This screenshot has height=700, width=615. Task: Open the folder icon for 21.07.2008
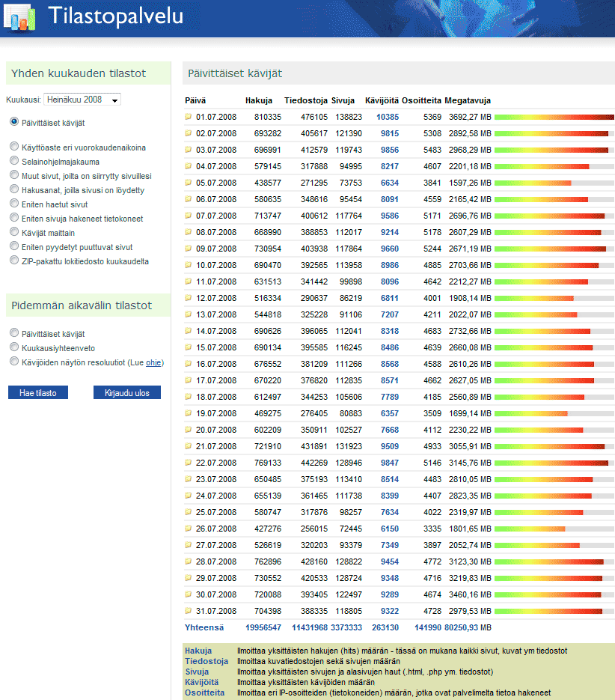(x=189, y=446)
